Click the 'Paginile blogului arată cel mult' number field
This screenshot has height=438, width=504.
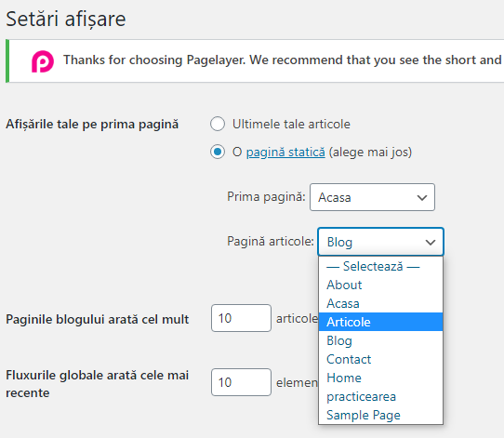click(241, 318)
